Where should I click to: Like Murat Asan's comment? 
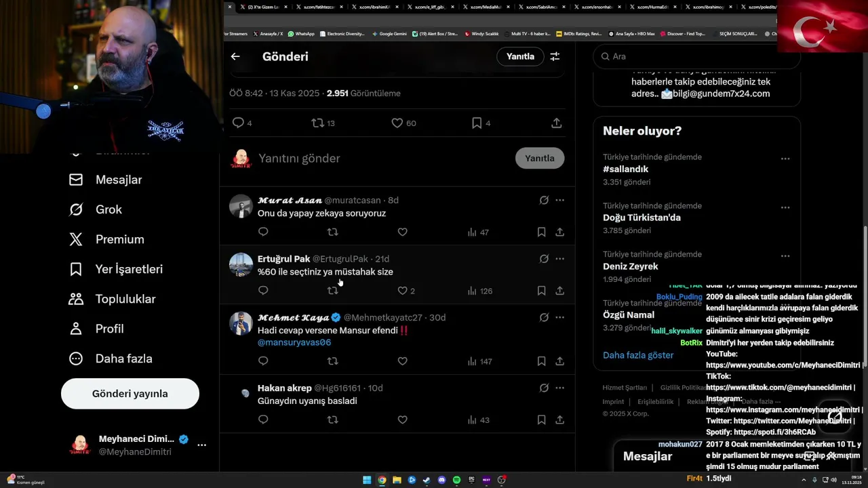402,232
